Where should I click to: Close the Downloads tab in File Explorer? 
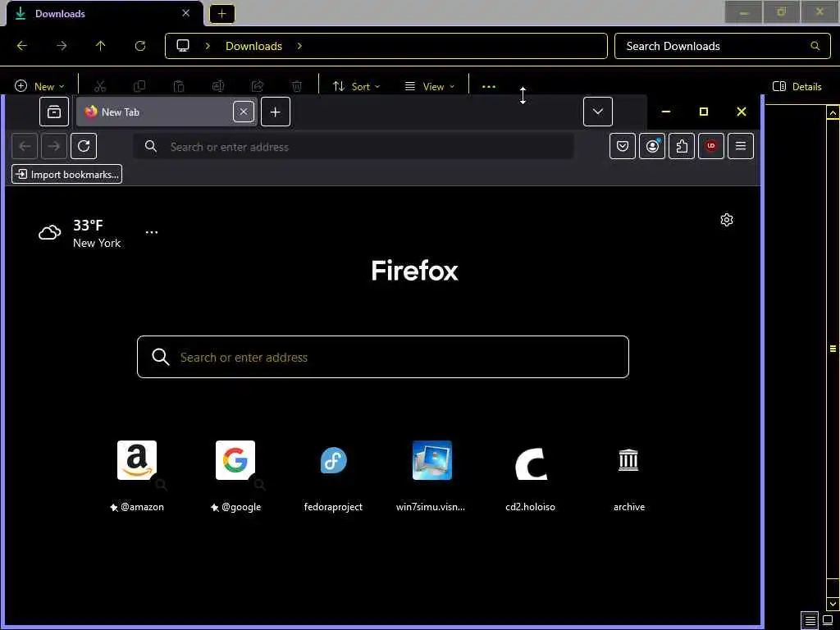tap(186, 13)
